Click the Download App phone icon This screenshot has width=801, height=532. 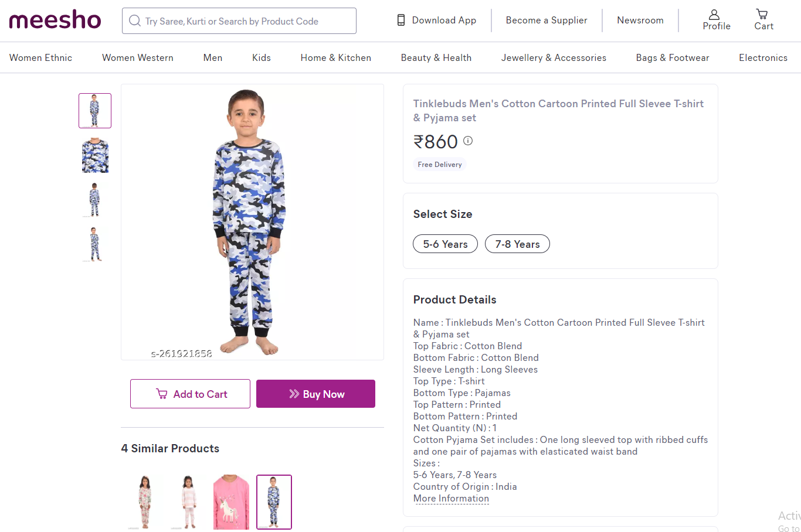click(401, 20)
